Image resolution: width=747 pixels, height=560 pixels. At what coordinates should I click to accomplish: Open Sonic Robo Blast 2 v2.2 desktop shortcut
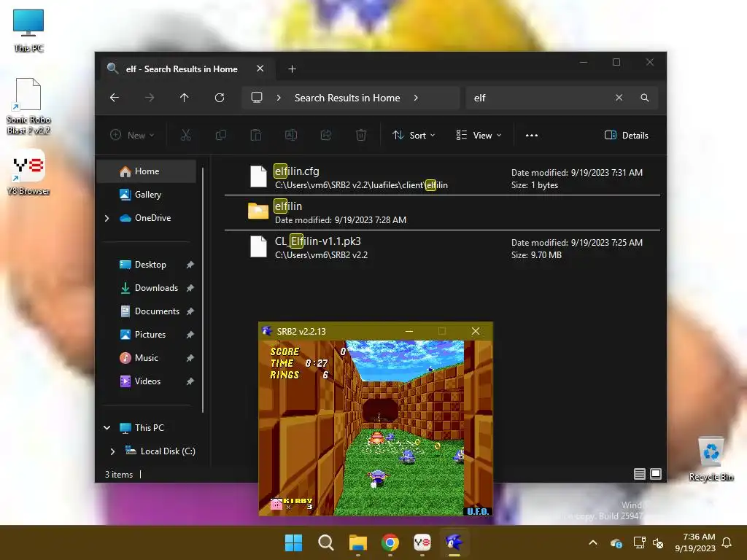[x=28, y=106]
